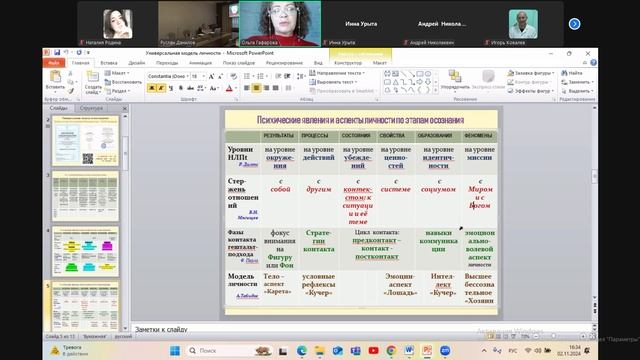Open Выровнять текст dropdown

(333, 82)
